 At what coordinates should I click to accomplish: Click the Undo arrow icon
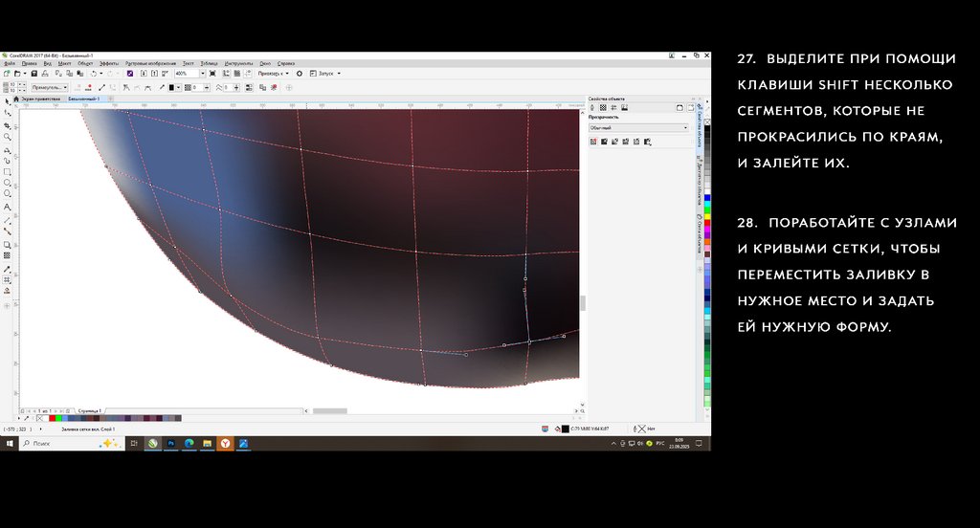93,74
